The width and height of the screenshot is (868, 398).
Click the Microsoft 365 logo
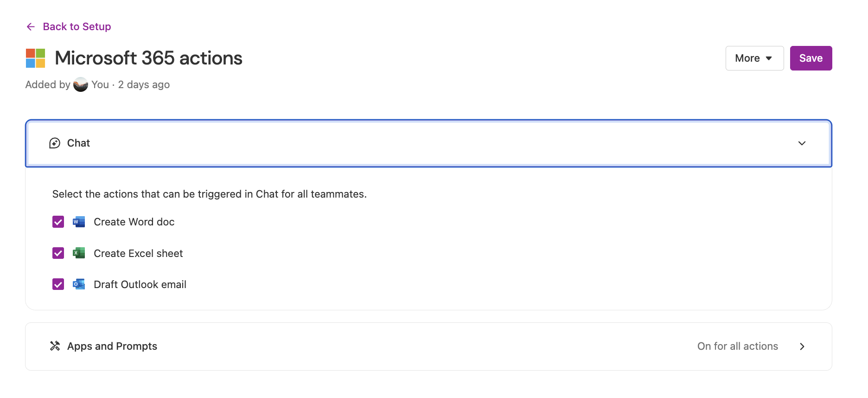coord(36,58)
